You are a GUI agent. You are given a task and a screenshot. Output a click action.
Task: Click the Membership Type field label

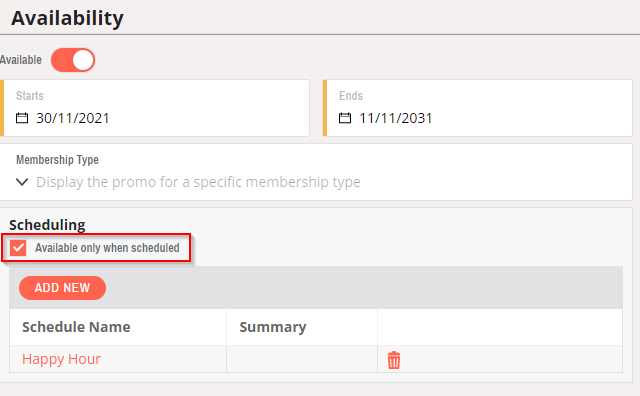click(x=58, y=160)
